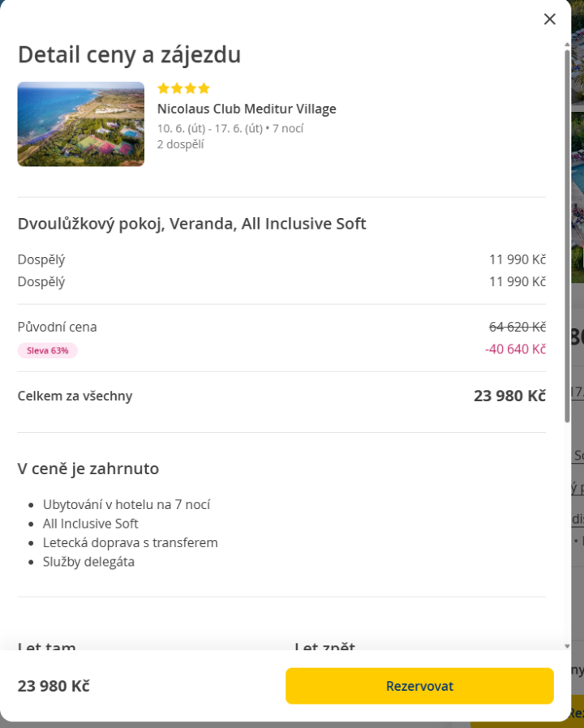Click Letecká doprava s transferem item
The image size is (584, 728).
[131, 542]
